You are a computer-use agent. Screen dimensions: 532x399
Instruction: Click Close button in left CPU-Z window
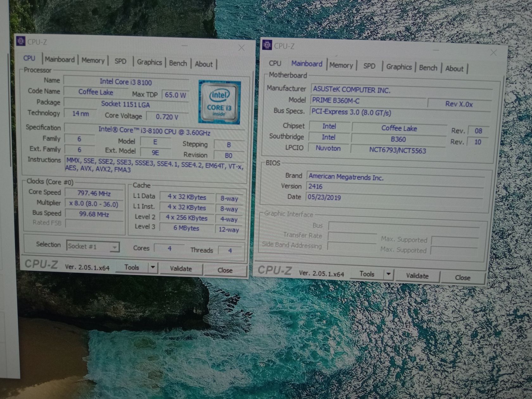[x=225, y=270]
